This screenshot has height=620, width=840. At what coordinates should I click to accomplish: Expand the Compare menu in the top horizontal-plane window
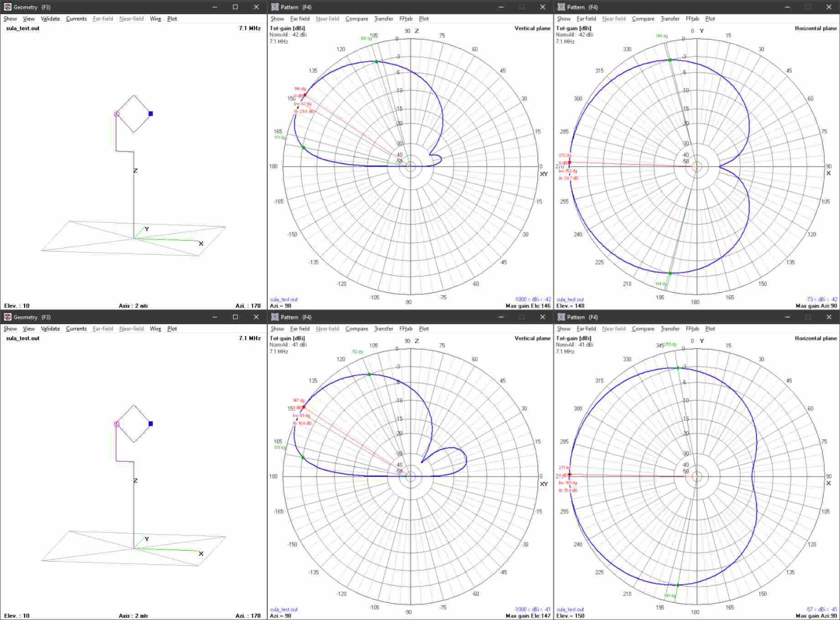pyautogui.click(x=643, y=18)
